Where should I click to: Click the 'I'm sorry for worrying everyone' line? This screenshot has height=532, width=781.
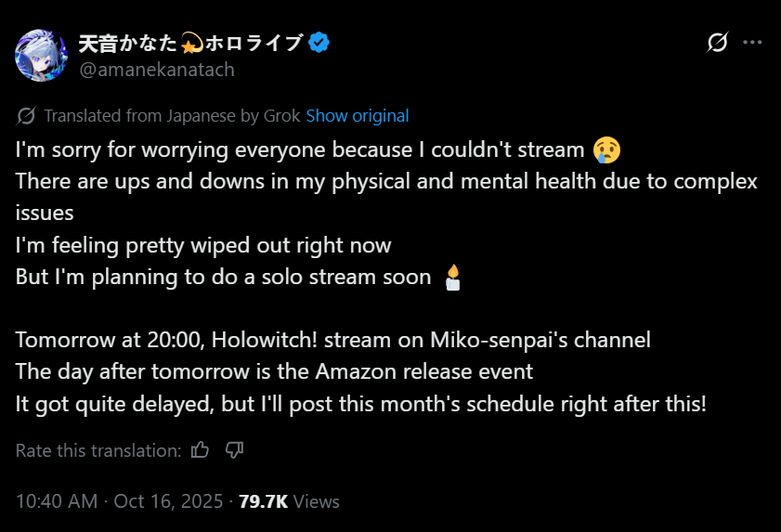tap(318, 149)
